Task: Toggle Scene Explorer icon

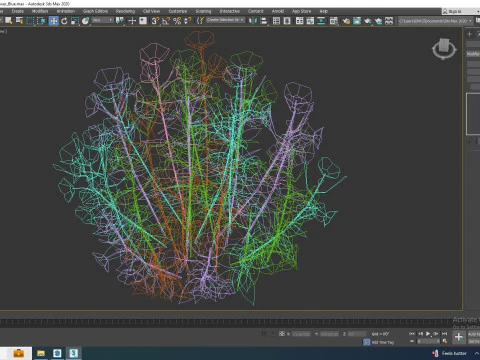Action: coord(276,21)
